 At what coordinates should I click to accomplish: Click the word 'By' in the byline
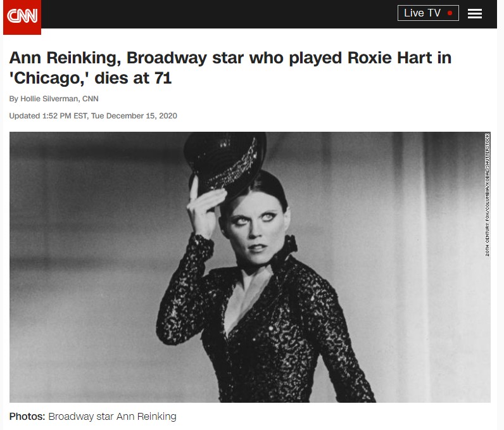[x=13, y=99]
